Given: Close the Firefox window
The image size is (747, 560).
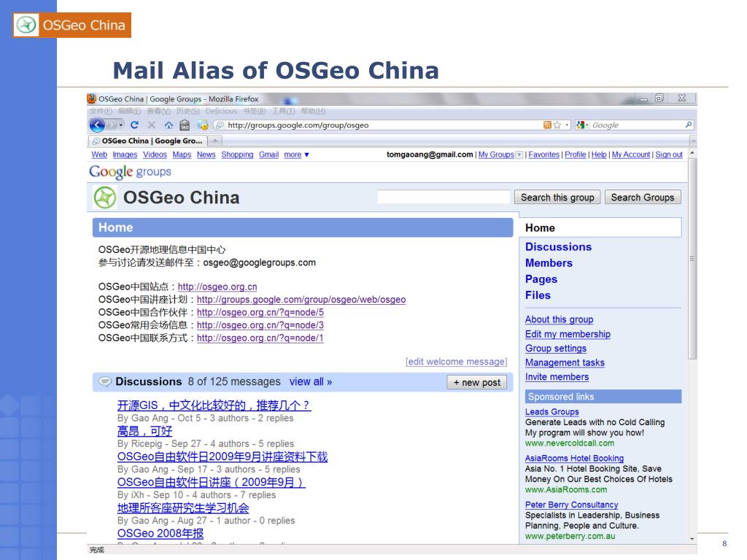Looking at the screenshot, I should click(682, 98).
